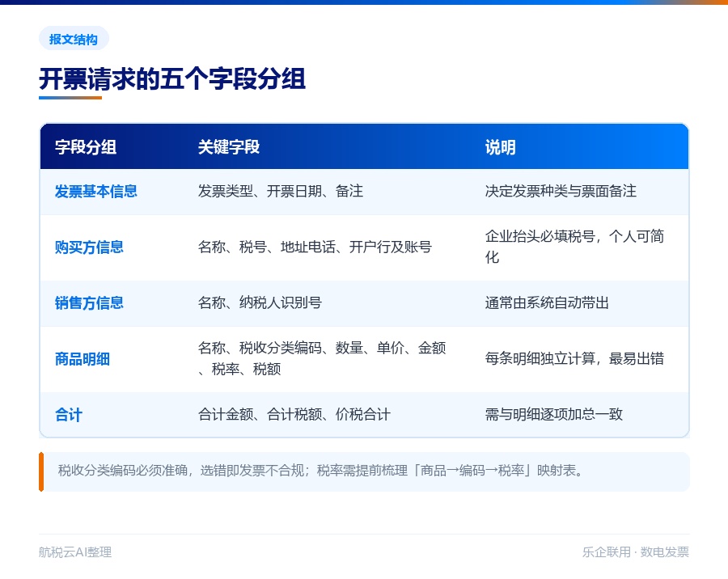This screenshot has height=579, width=728.
Task: Click the footer text 乐企联用 · 数电发票
Action: [x=636, y=552]
